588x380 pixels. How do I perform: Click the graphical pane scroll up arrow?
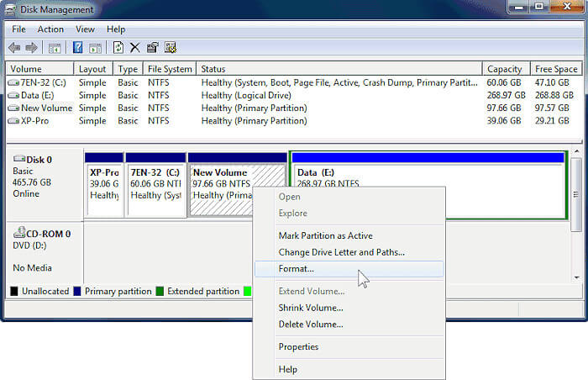coord(577,151)
